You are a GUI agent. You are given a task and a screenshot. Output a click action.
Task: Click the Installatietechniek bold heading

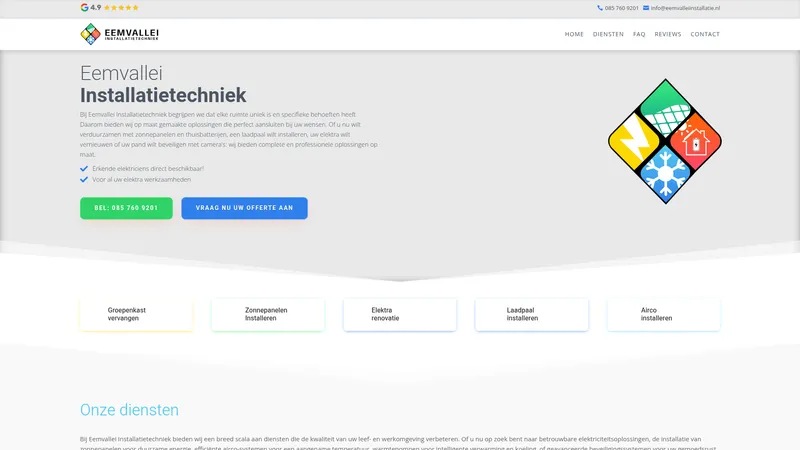click(x=163, y=95)
